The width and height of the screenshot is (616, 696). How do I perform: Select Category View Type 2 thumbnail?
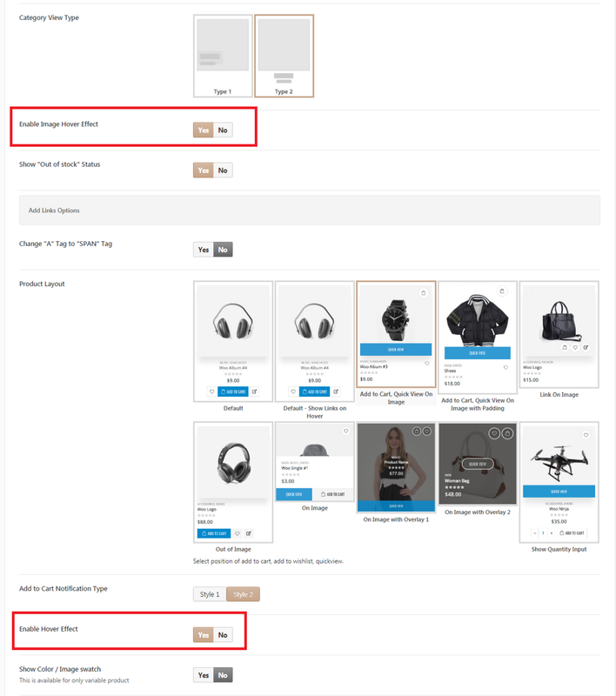point(284,56)
